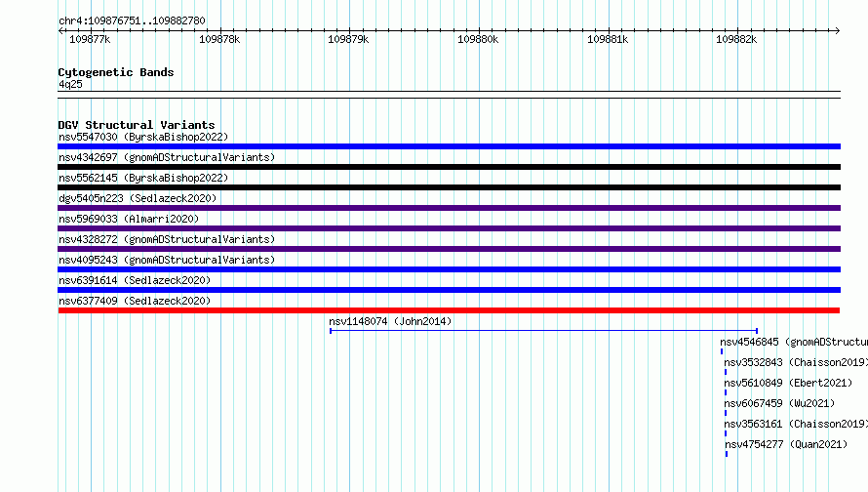Click the left arrow end of ruler
868x492 pixels.
[x=60, y=31]
